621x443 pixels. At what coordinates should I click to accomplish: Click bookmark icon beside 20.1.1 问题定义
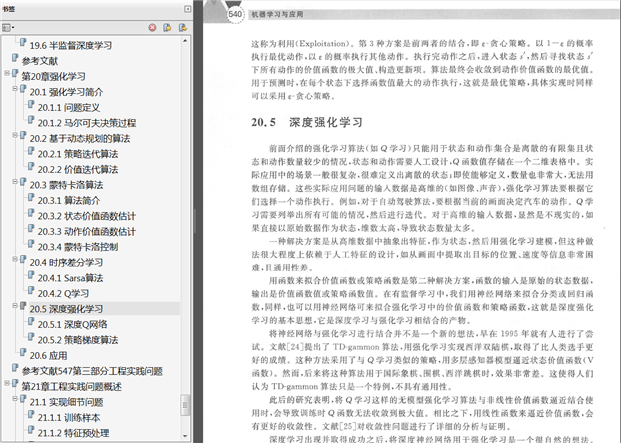coord(31,104)
